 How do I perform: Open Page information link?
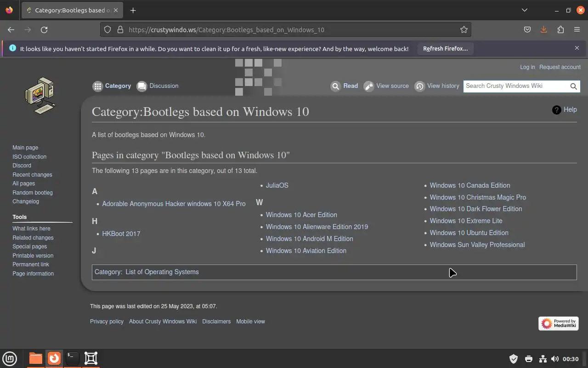pos(33,274)
